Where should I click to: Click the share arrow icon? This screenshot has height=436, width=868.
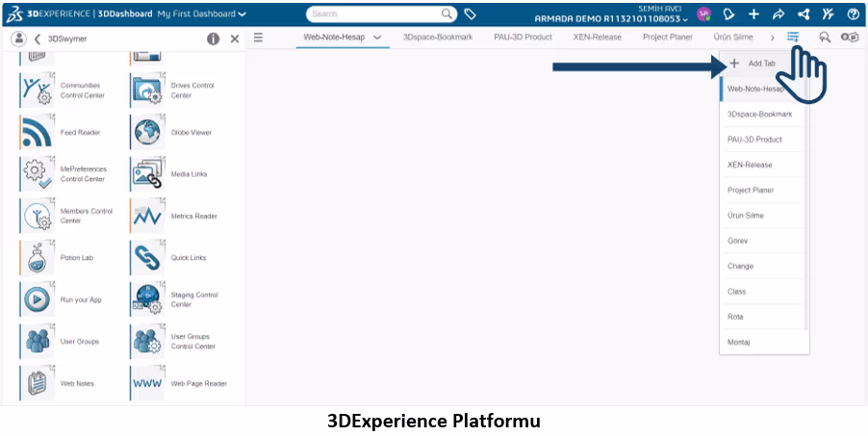tap(779, 14)
